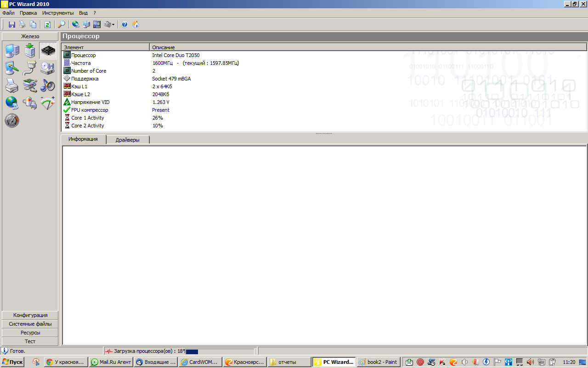
Task: Click the motherboard chip toolbar icon
Action: coord(97,24)
